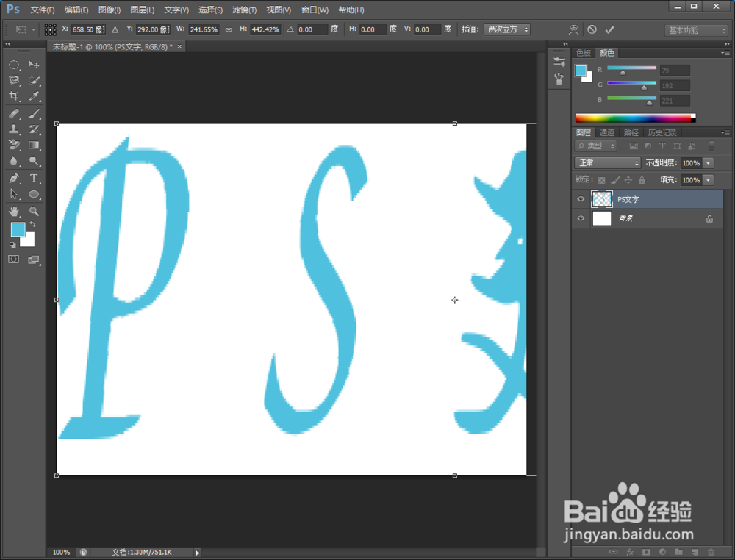
Task: Select the Brush tool
Action: coord(34,113)
